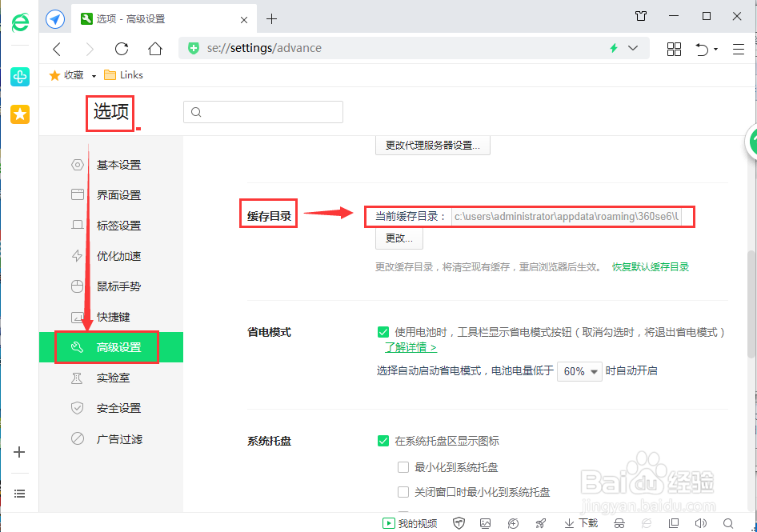
Task: Open the extensions grid icon near top right
Action: (x=674, y=48)
